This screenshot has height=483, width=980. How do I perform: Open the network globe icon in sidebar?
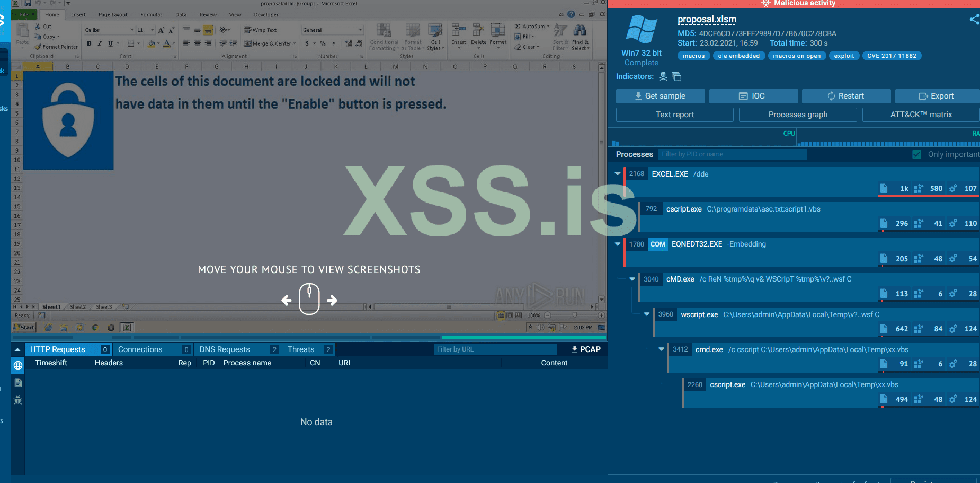[x=18, y=365]
